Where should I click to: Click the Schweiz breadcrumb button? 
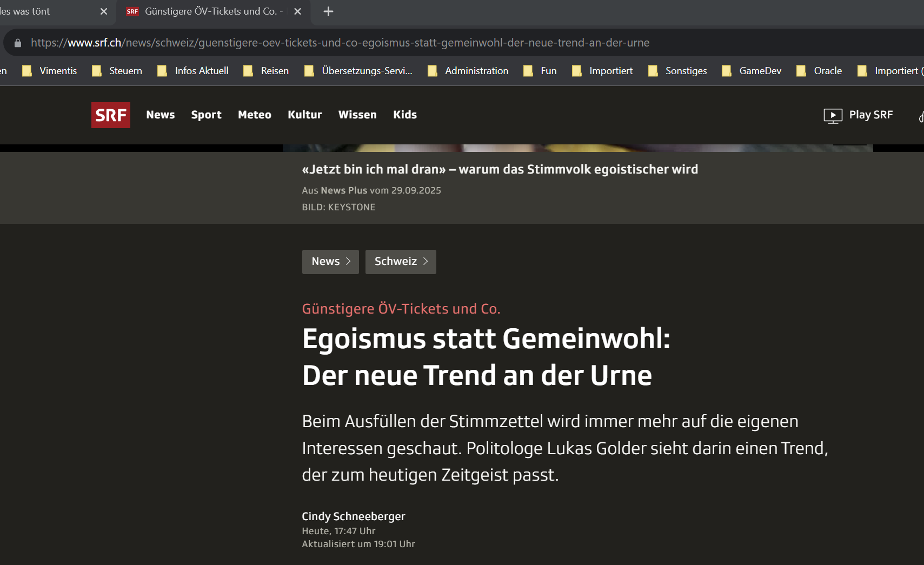tap(401, 262)
